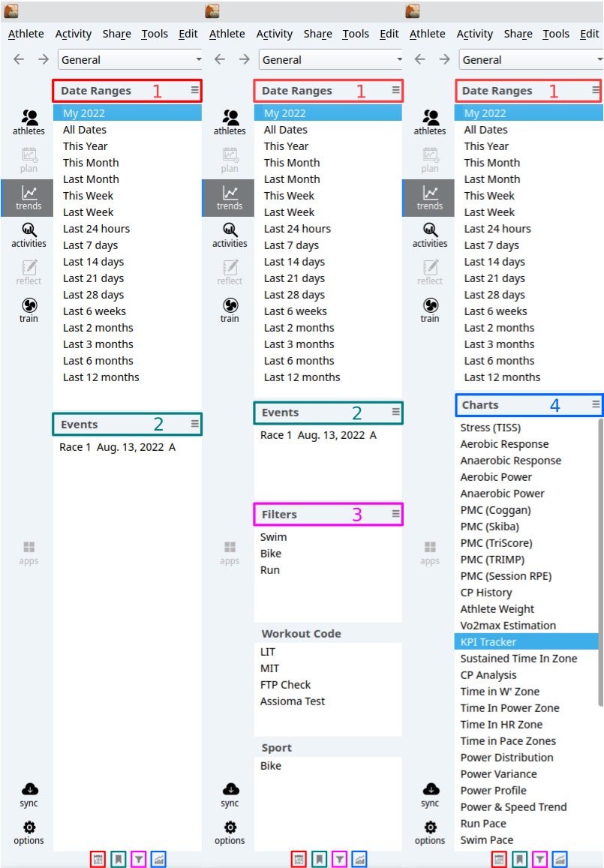Toggle filters funnel icon, middle panel bottom
Screen dimensions: 604x868
339,859
